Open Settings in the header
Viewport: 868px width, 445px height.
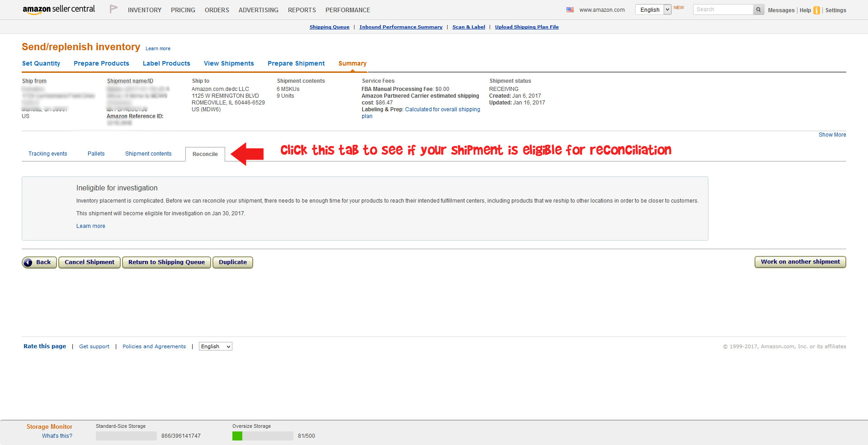(835, 10)
